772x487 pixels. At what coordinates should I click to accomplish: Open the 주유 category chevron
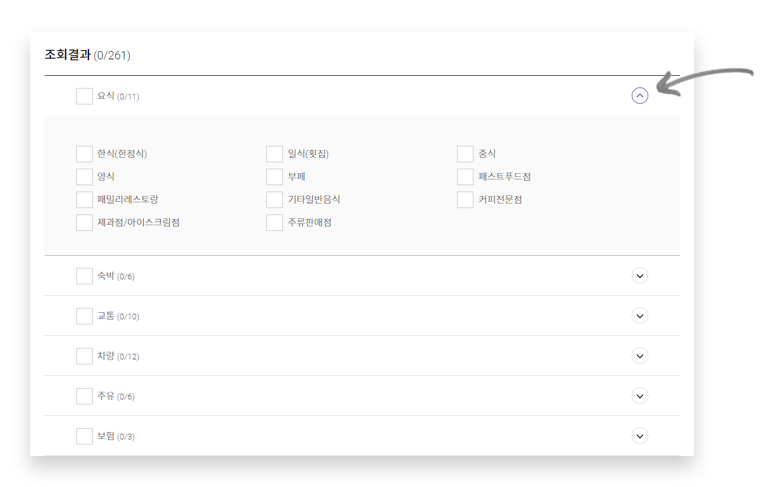[x=640, y=396]
